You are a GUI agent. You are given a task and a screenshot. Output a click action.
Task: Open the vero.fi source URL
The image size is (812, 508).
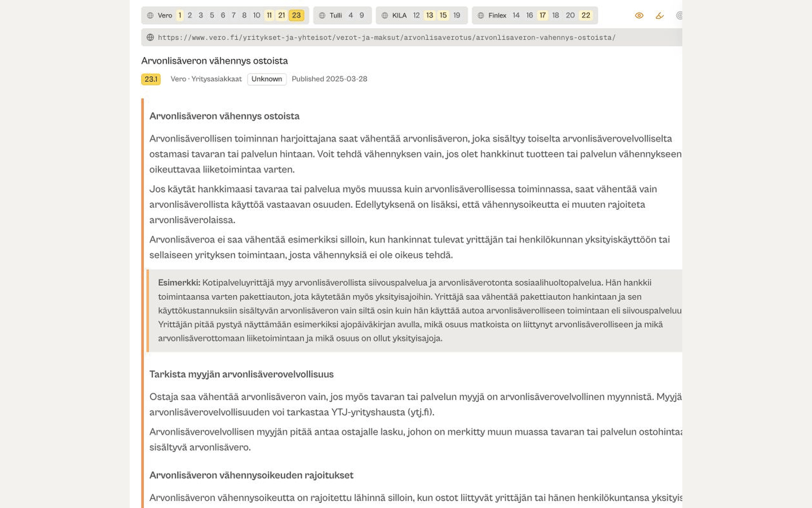(x=387, y=38)
